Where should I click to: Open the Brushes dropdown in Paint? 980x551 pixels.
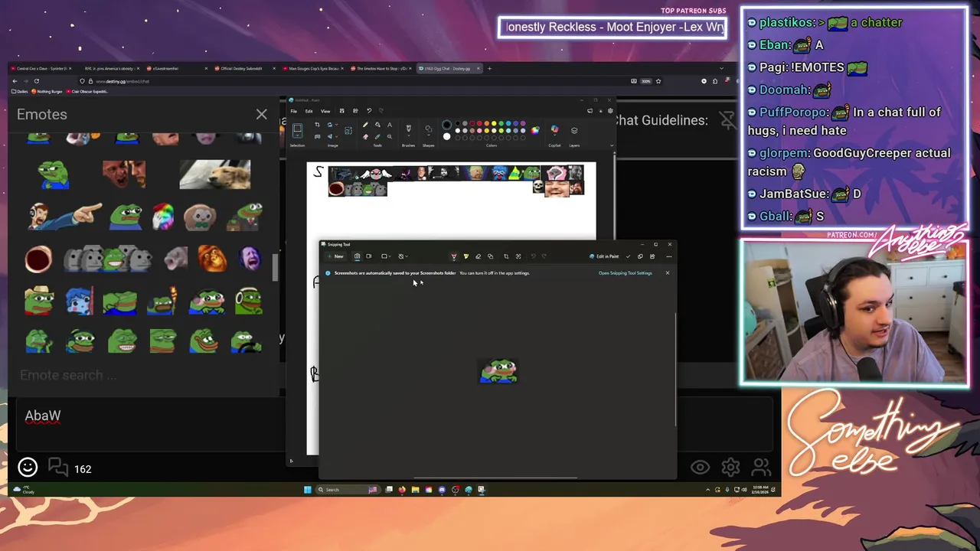409,131
